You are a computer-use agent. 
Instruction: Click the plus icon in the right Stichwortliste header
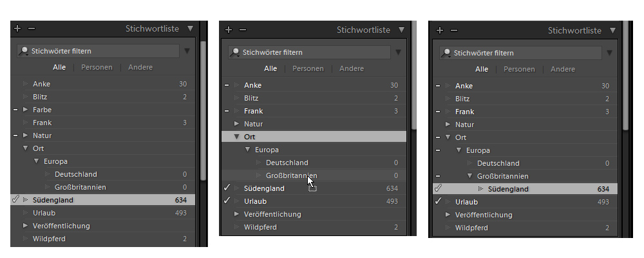click(x=440, y=30)
